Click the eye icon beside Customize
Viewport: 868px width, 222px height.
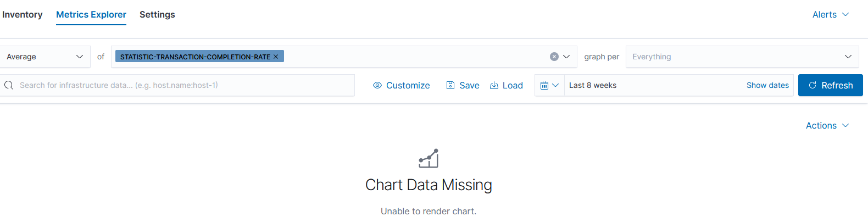(x=377, y=85)
